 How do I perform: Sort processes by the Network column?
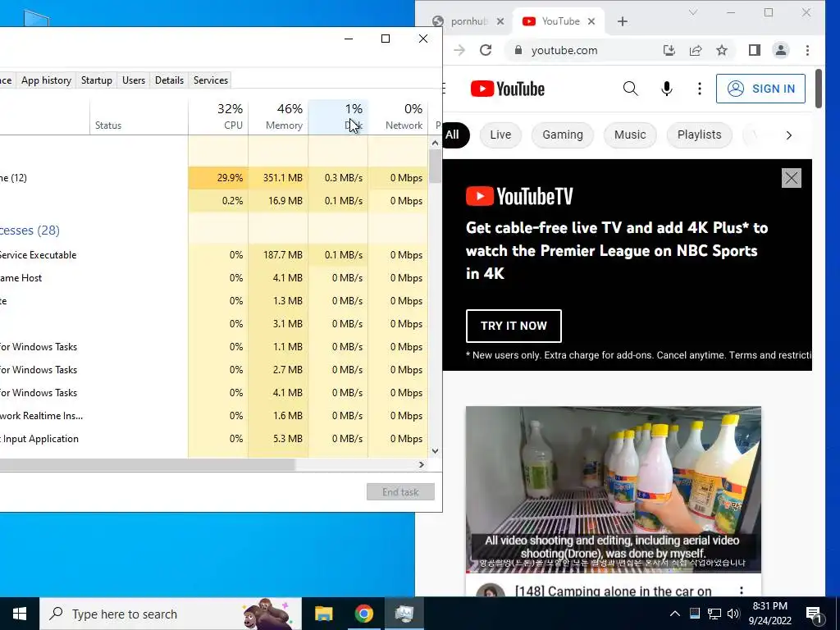[398, 116]
